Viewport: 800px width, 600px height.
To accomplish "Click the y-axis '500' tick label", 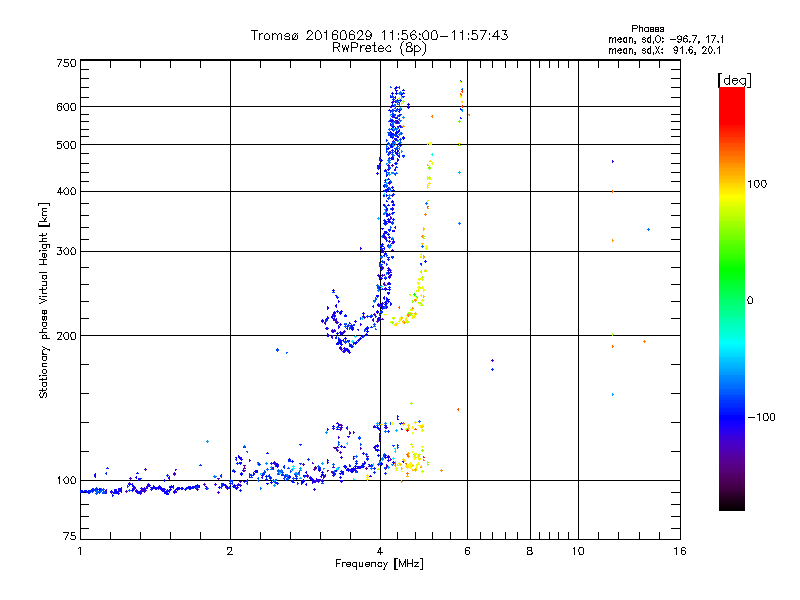I will coord(66,145).
